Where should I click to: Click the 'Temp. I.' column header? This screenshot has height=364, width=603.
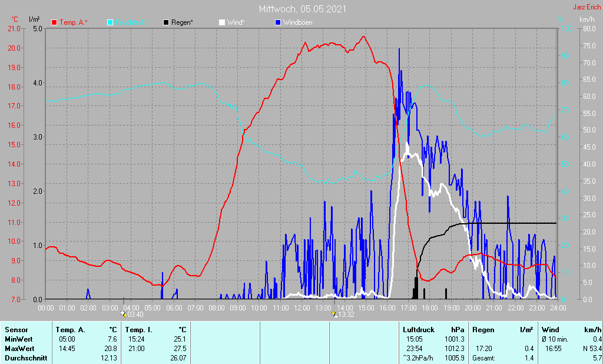[138, 330]
